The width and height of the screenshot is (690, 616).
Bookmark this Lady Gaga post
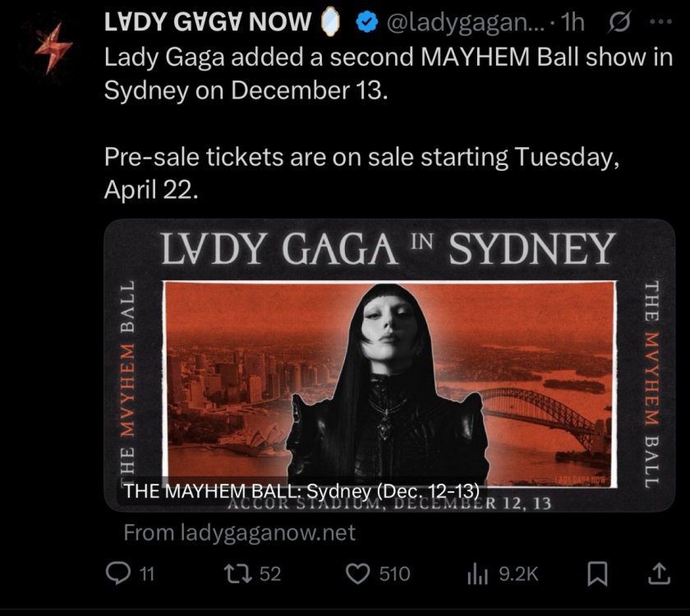[x=598, y=574]
